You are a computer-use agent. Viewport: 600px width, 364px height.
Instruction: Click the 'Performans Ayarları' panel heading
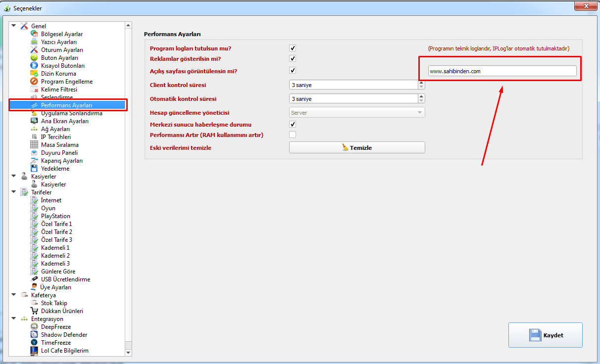coord(172,34)
